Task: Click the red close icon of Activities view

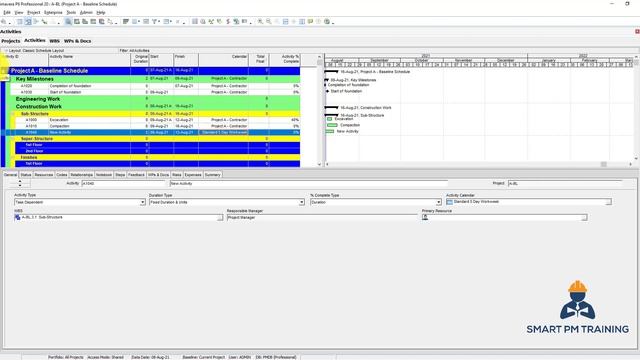Action: 637,31
